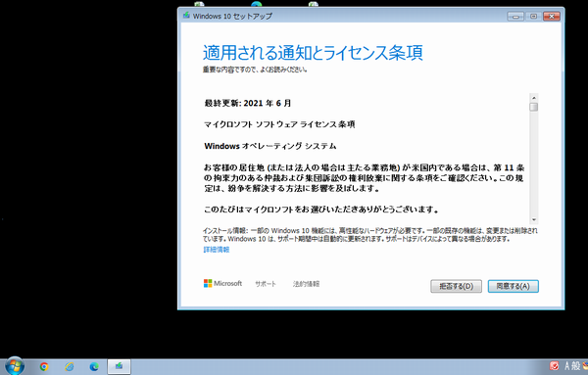Launch Internet Explorer from the taskbar
The width and height of the screenshot is (588, 375).
click(x=70, y=366)
